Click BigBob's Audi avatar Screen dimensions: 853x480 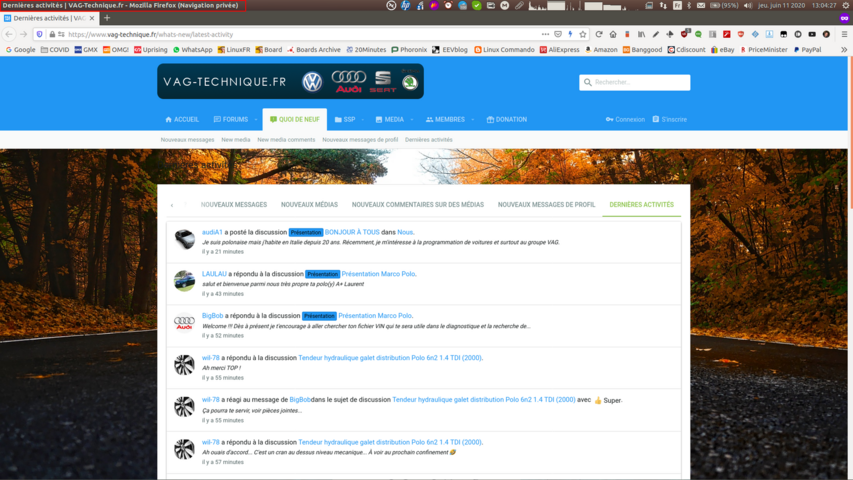[x=184, y=323]
